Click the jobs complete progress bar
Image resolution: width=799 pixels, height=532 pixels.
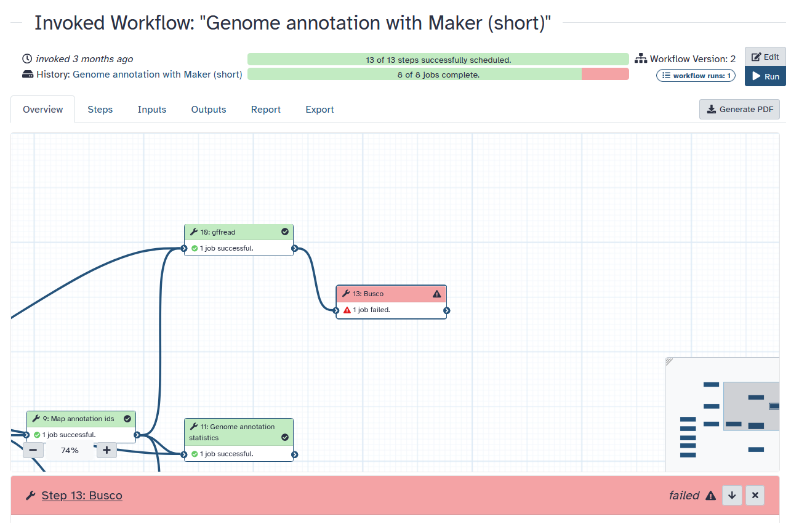(x=438, y=75)
